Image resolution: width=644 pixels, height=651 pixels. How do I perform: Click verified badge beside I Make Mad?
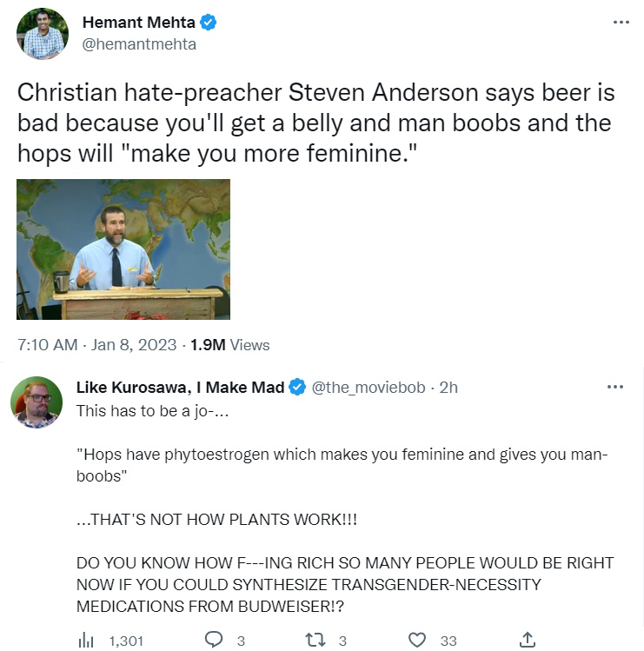tap(297, 387)
